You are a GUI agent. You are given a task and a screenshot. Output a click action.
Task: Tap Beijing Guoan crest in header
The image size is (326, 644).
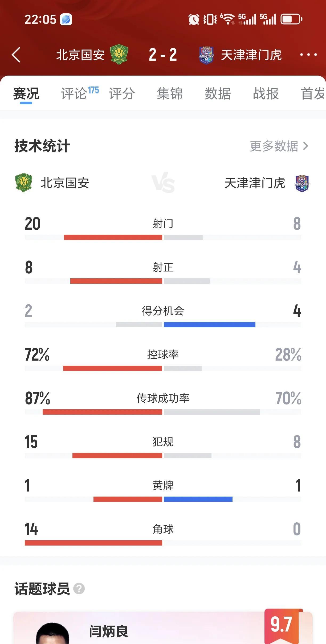tap(119, 55)
